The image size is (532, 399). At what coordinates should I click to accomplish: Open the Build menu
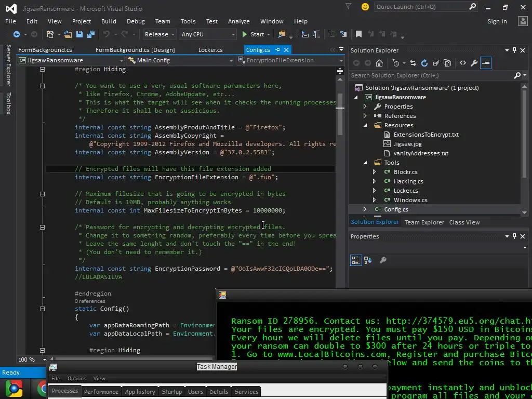pos(109,21)
